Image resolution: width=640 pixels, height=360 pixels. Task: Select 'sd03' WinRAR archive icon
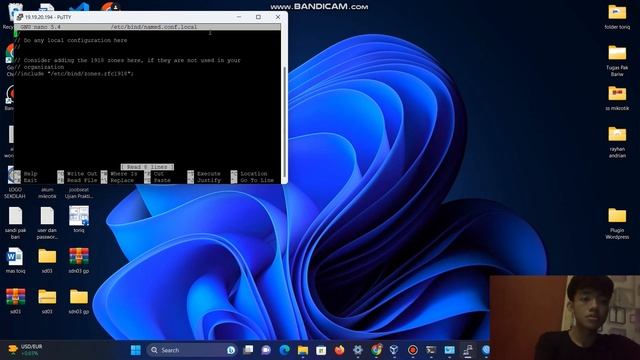(15, 297)
